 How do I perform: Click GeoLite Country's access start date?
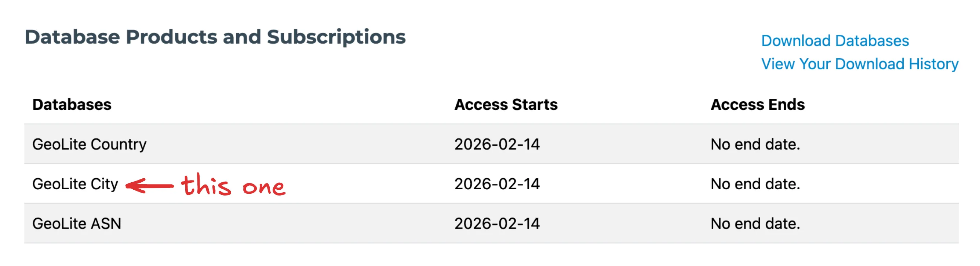pos(497,144)
